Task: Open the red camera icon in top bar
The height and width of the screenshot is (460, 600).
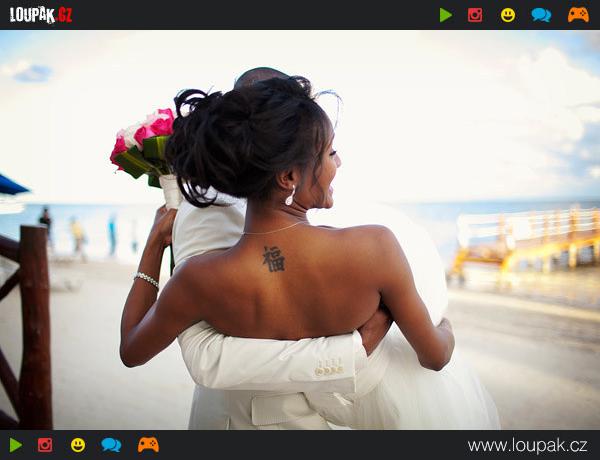Action: 475,15
